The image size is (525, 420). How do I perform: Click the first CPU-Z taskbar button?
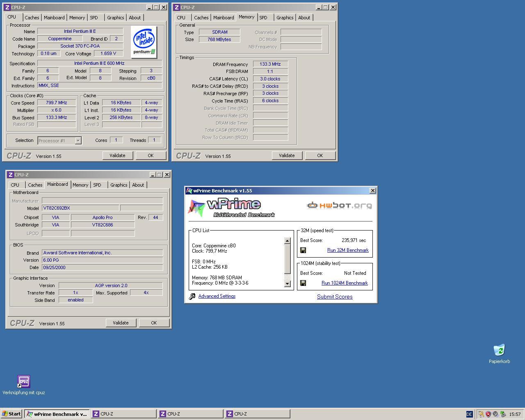pos(123,414)
